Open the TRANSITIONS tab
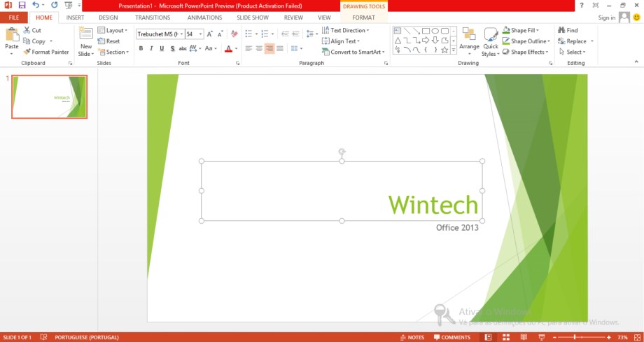 tap(152, 17)
